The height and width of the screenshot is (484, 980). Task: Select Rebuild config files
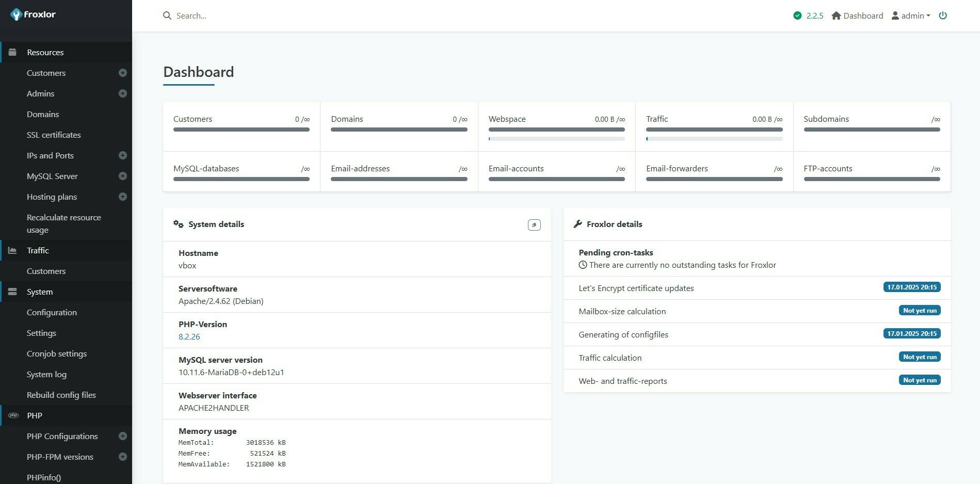(x=61, y=395)
